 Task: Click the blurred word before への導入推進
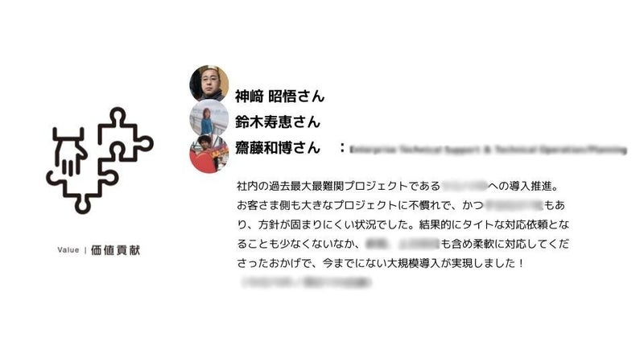pyautogui.click(x=464, y=186)
